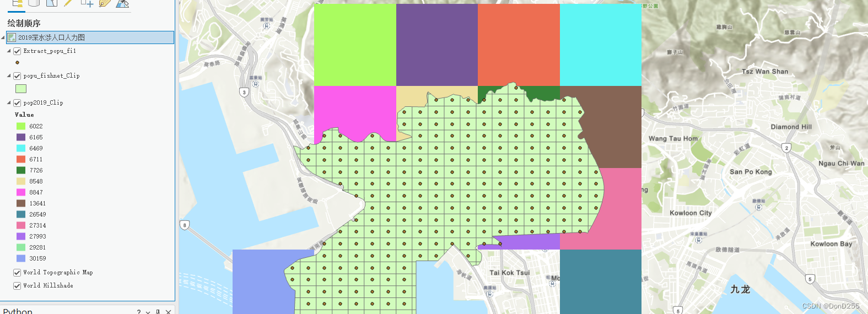Click Ngau Chi Wan map label
Screen dimensions: 868x314
[x=841, y=164]
